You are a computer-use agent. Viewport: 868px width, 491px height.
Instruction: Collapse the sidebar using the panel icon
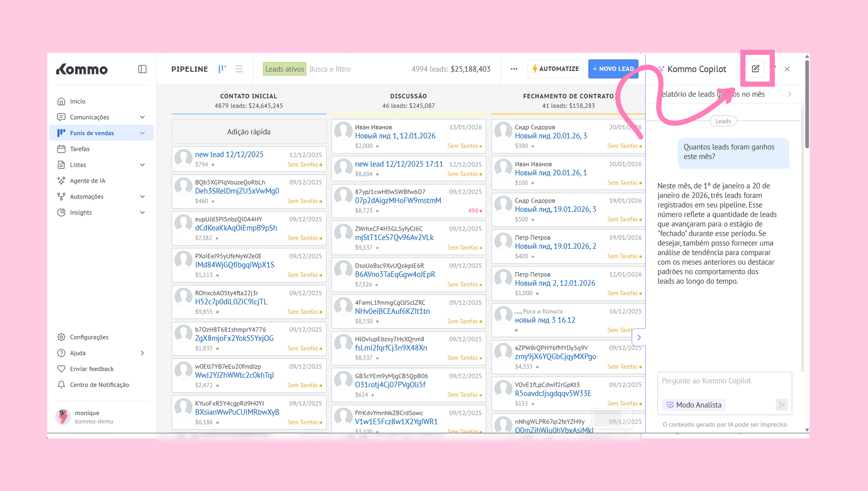[x=142, y=69]
